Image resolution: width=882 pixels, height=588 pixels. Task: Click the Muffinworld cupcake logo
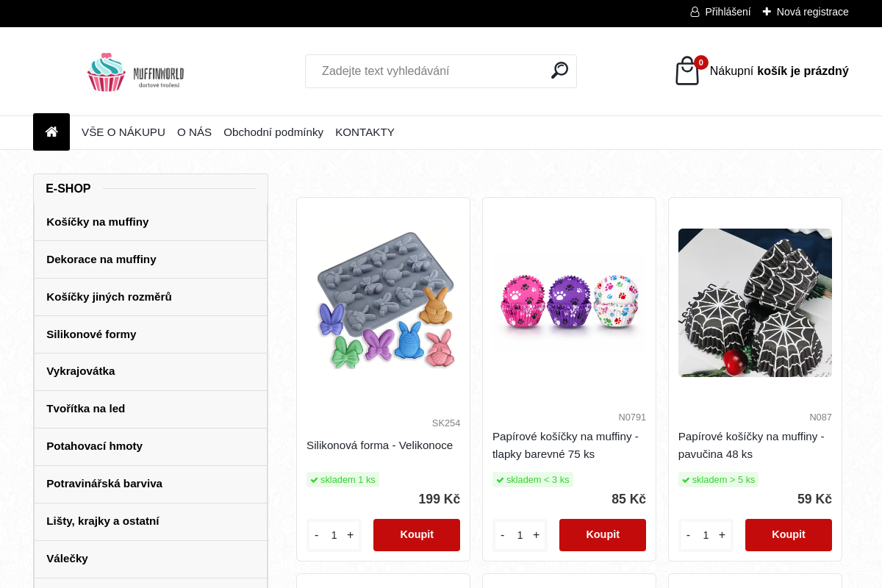pyautogui.click(x=135, y=72)
